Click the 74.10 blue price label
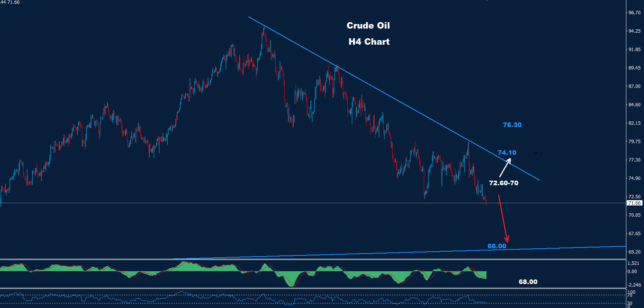Viewport: 644px width, 308px height. [507, 152]
